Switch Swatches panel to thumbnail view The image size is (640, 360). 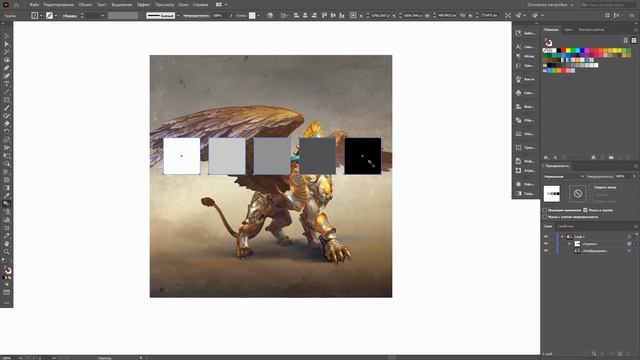click(x=634, y=40)
